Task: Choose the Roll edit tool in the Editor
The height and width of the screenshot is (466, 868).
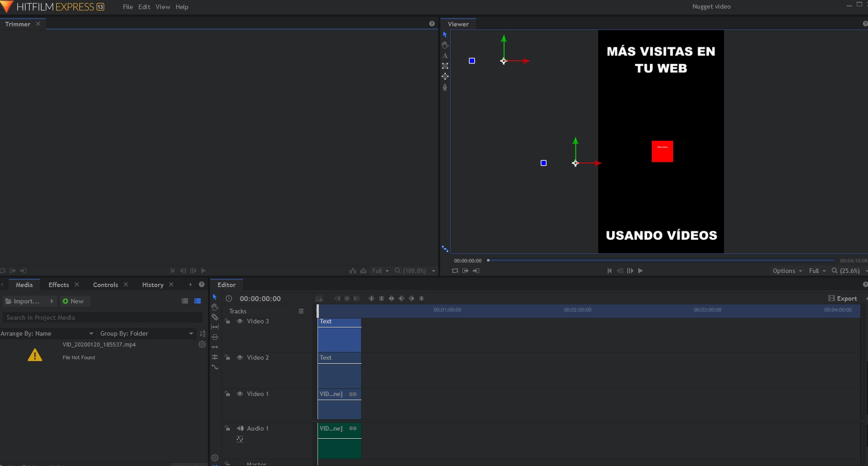Action: 215,357
